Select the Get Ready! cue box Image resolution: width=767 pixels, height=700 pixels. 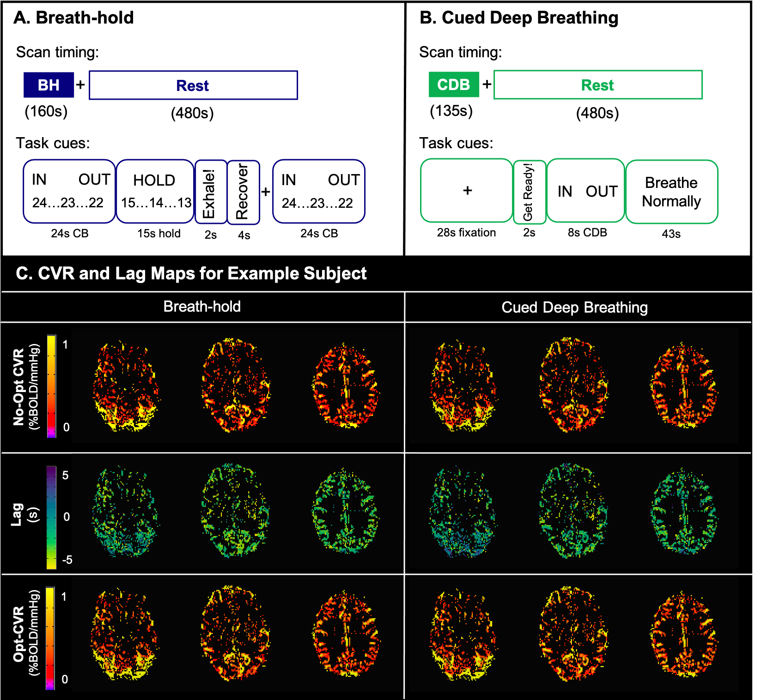tap(530, 192)
